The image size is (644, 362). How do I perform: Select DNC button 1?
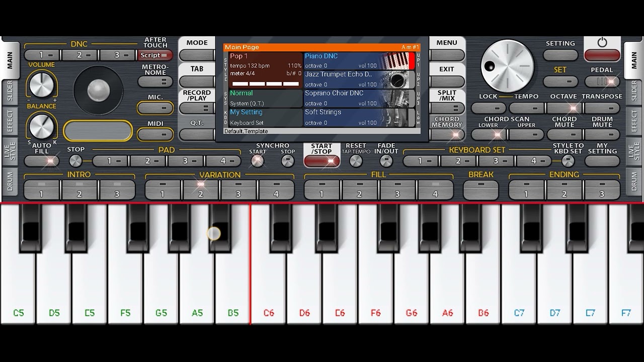[x=42, y=55]
